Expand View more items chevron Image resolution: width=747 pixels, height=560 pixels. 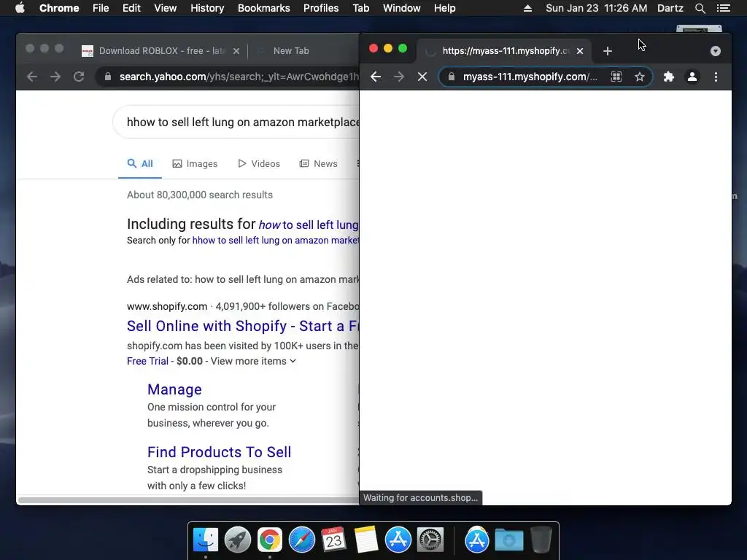click(x=293, y=361)
